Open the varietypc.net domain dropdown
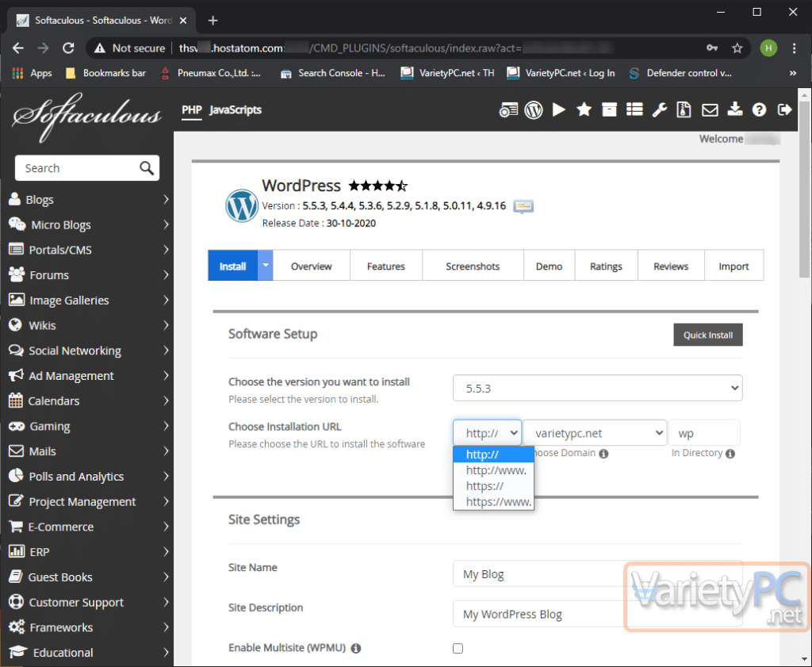Screen dimensions: 812x667 595,432
